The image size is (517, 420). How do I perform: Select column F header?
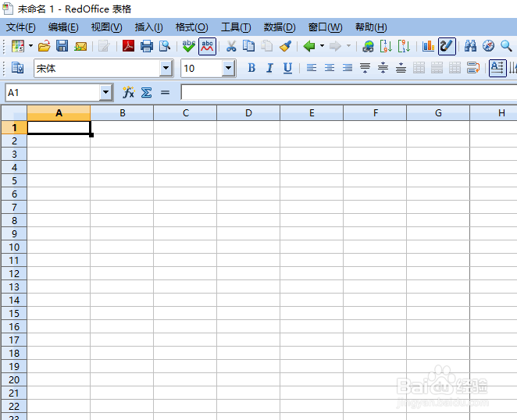pos(375,113)
